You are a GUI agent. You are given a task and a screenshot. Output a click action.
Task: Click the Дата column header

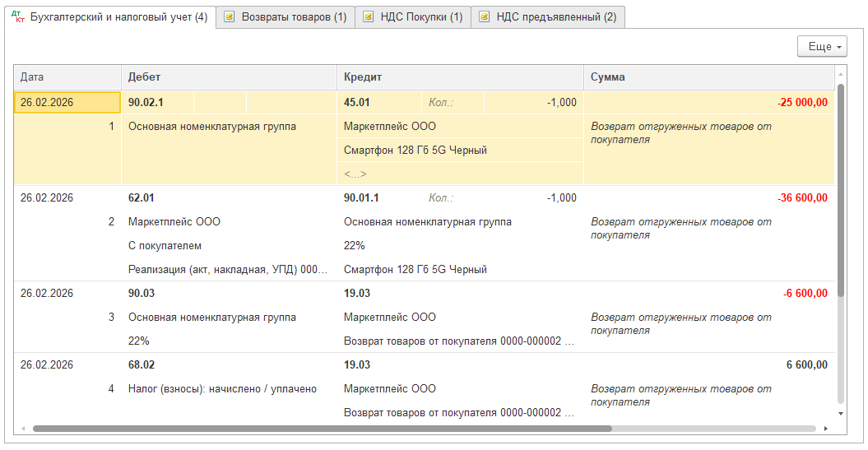67,77
